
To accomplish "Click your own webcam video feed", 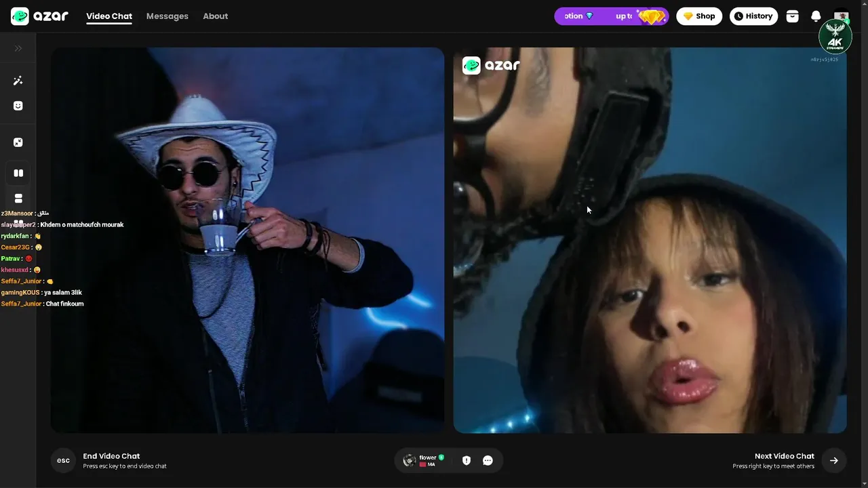I will [x=248, y=240].
